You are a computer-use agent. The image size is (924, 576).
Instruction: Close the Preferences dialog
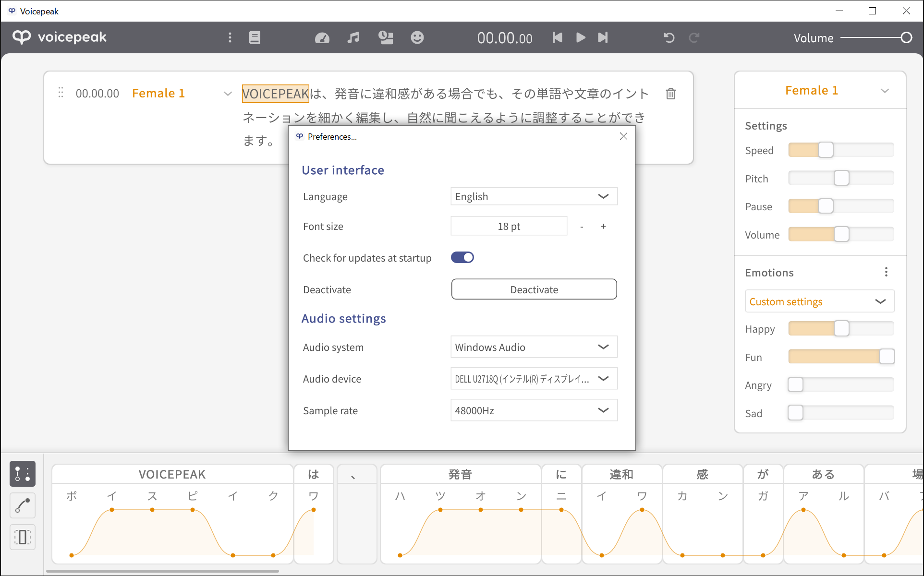623,136
